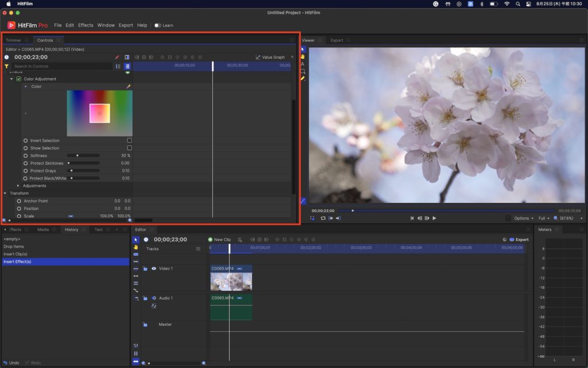Viewport: 588px width, 368px height.
Task: Expand the Adjustments section
Action: tap(18, 186)
